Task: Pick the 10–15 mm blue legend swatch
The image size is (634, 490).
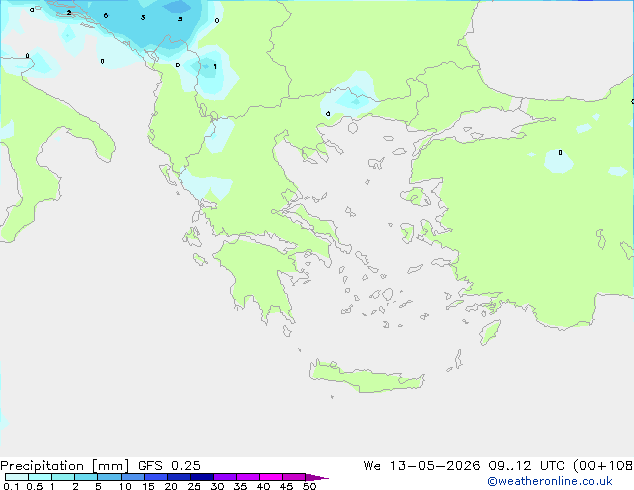Action: 132,477
